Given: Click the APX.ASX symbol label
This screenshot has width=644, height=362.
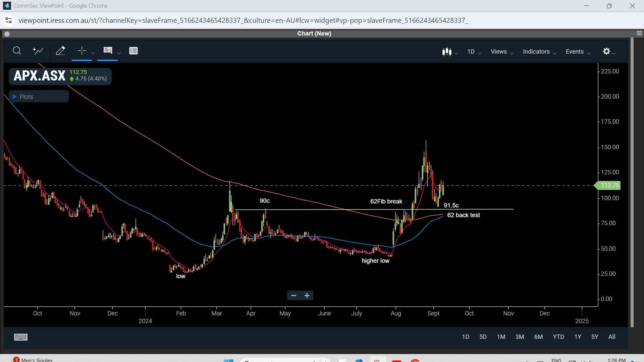Looking at the screenshot, I should point(40,76).
